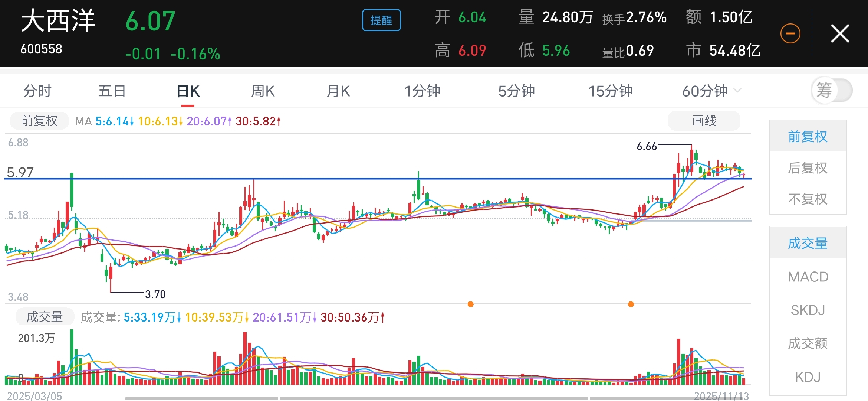Select the 月K chart tab
868x401 pixels.
click(x=338, y=91)
